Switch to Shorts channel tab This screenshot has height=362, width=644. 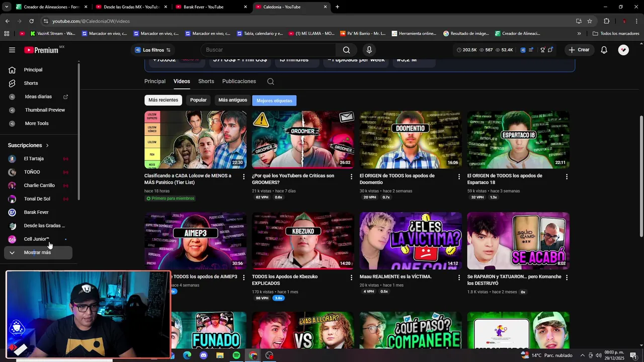coord(206,81)
